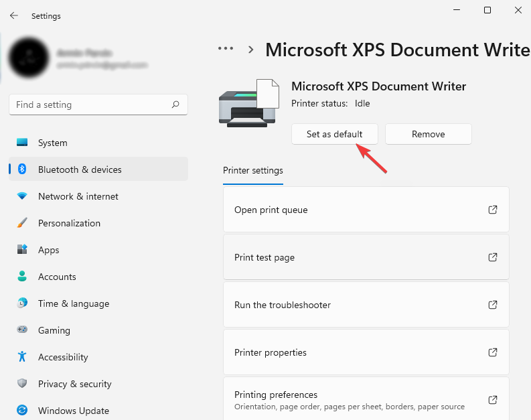Open Time & language settings
This screenshot has width=531, height=420.
pyautogui.click(x=98, y=303)
